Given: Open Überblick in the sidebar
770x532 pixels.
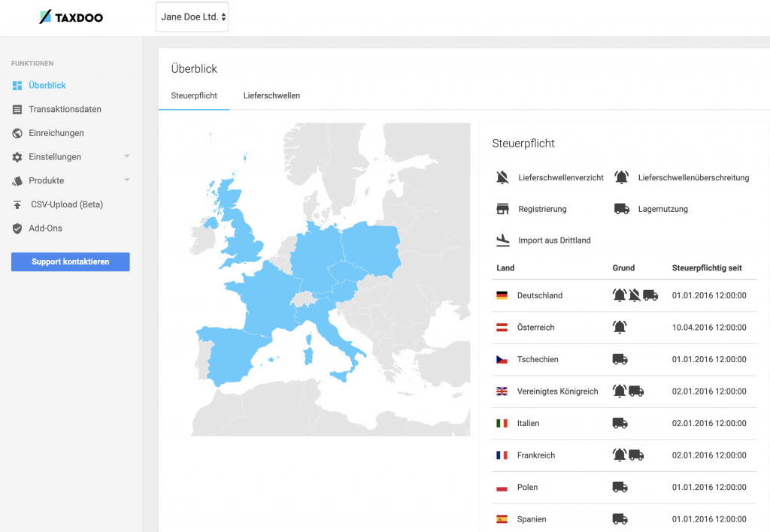Looking at the screenshot, I should click(x=47, y=86).
